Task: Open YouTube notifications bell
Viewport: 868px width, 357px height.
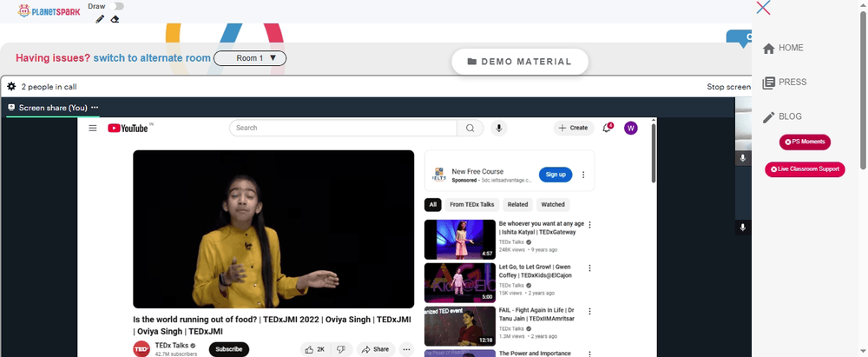Action: [x=608, y=128]
